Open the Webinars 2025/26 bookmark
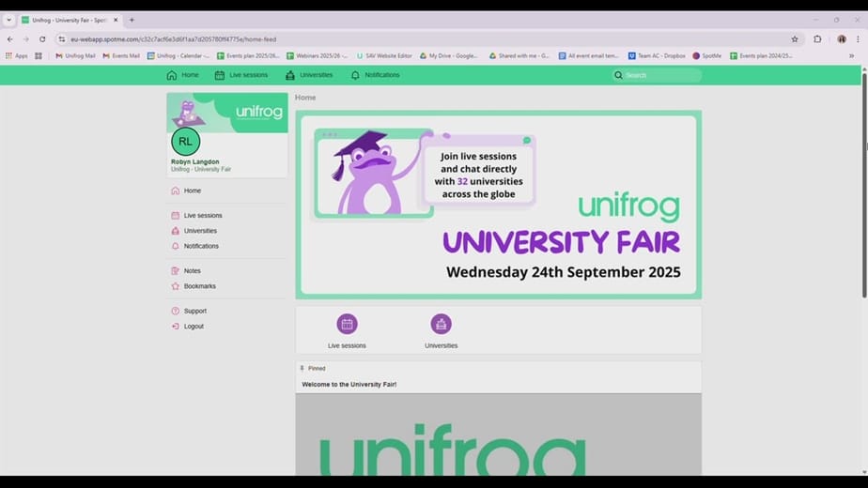This screenshot has height=488, width=868. (318, 56)
